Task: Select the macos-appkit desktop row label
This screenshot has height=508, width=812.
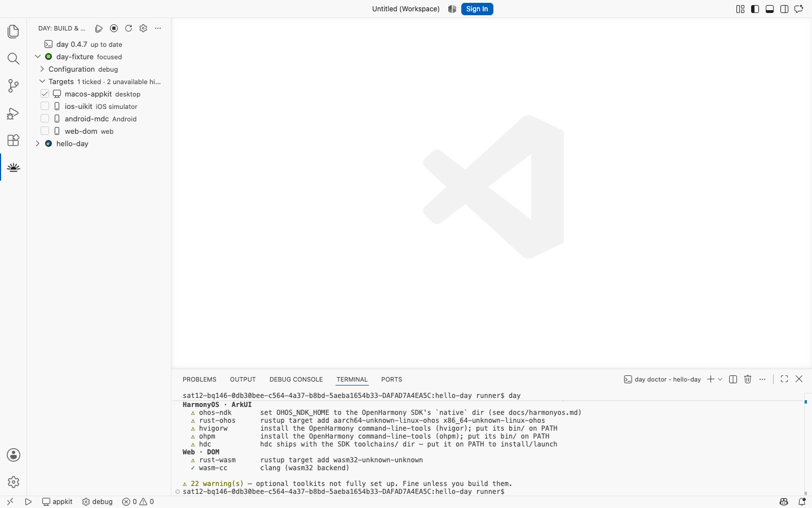Action: (103, 94)
